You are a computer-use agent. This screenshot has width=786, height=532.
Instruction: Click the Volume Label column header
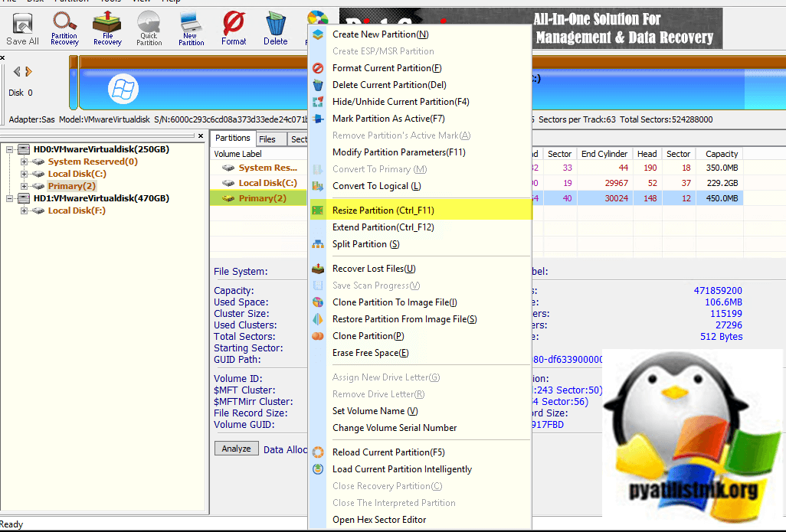[258, 154]
